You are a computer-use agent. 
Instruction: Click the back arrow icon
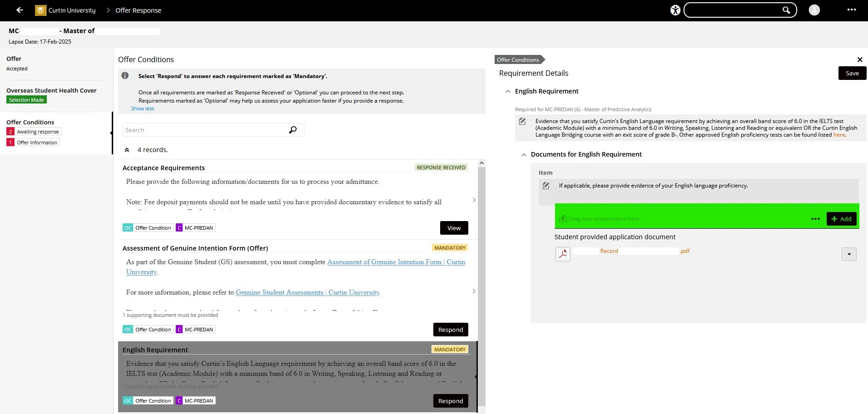(x=20, y=10)
